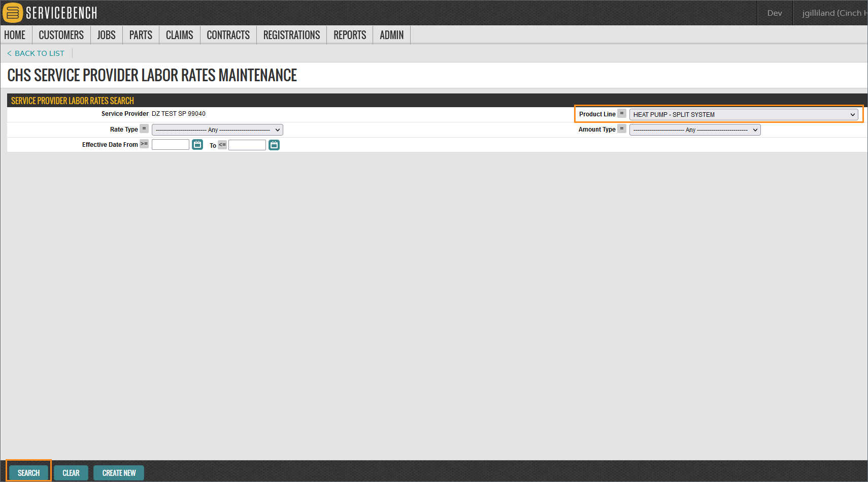Screen dimensions: 868x482
Task: Click the Create New button
Action: 119,473
